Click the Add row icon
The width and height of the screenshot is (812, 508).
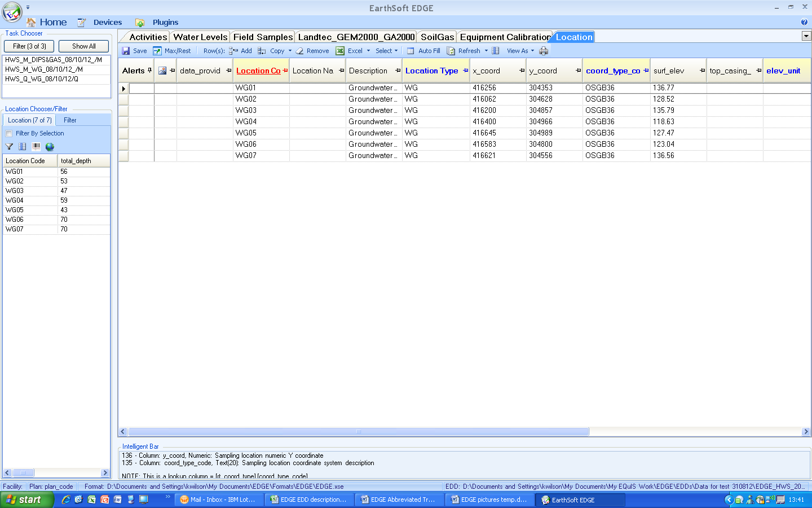click(233, 51)
